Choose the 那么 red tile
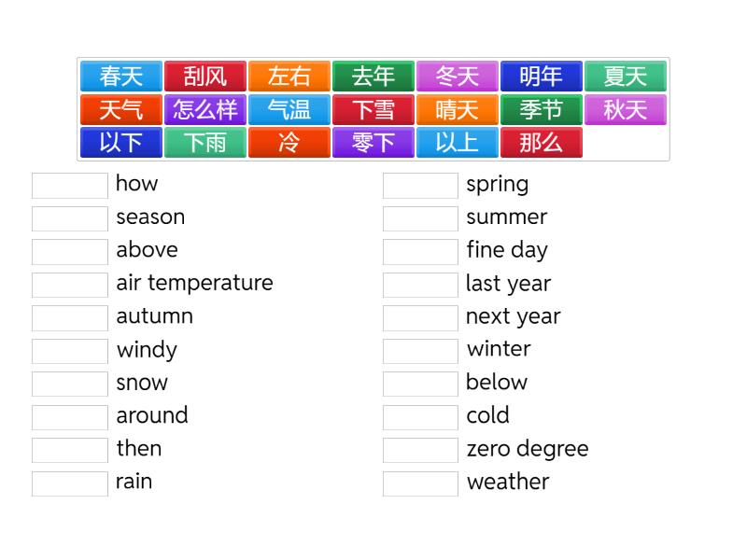 pyautogui.click(x=542, y=143)
